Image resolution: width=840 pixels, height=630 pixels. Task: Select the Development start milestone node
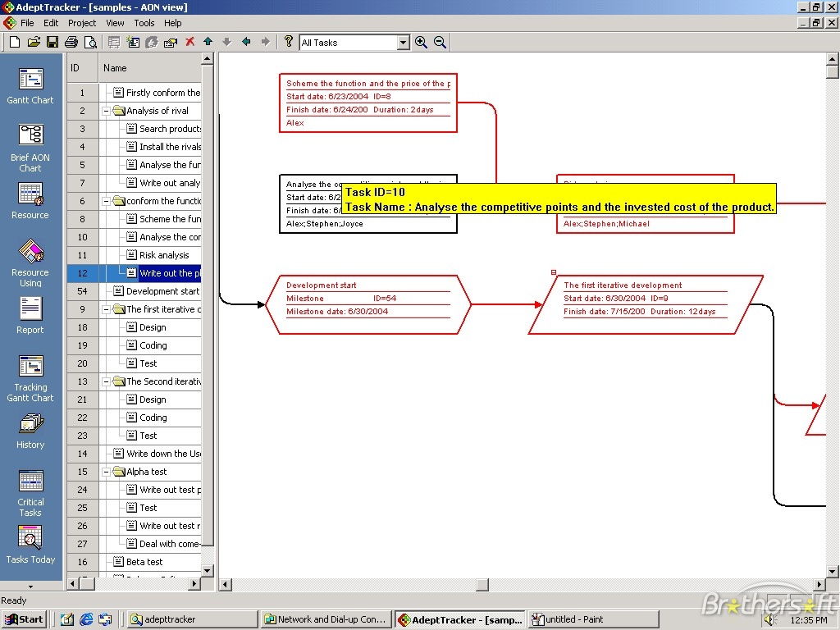368,304
